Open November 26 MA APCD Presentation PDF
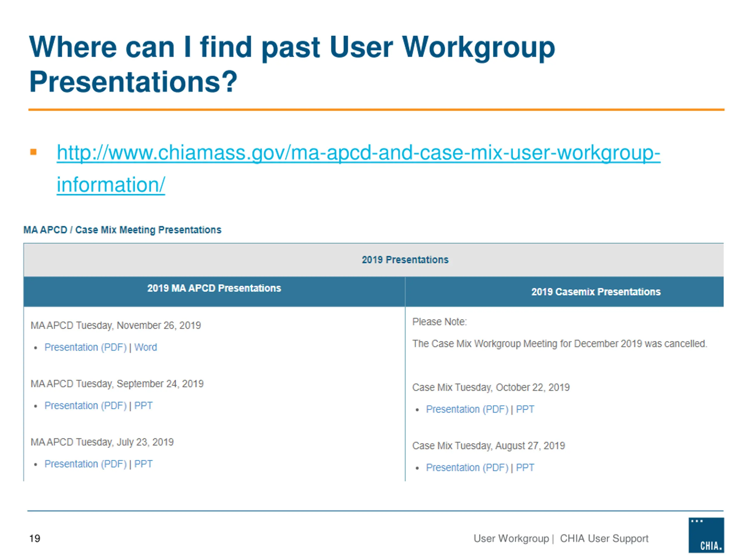The height and width of the screenshot is (560, 747). (85, 347)
